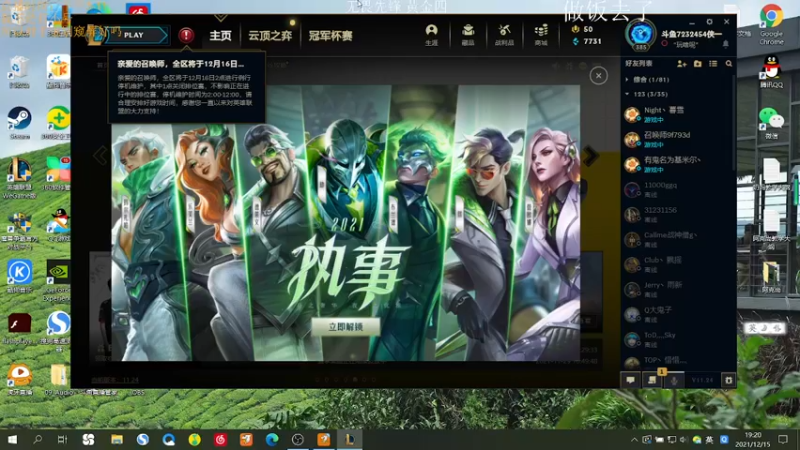Viewport: 800px width, 450px height.
Task: Open the Task View taskbar icon
Action: pos(62,439)
